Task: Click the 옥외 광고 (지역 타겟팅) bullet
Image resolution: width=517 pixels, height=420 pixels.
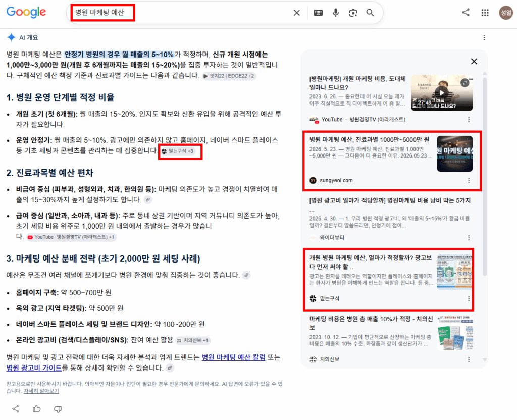Action: point(70,308)
